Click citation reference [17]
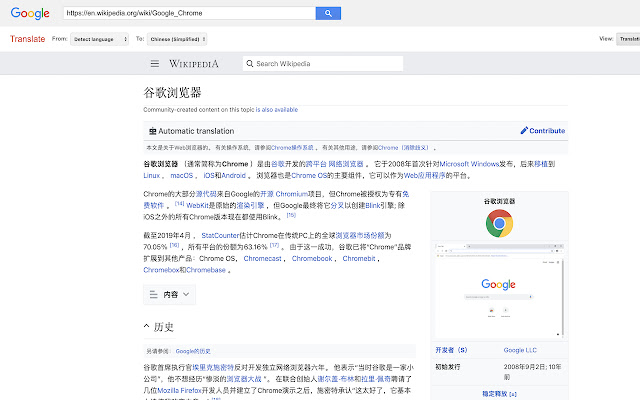This screenshot has height=400, width=640. 274,245
